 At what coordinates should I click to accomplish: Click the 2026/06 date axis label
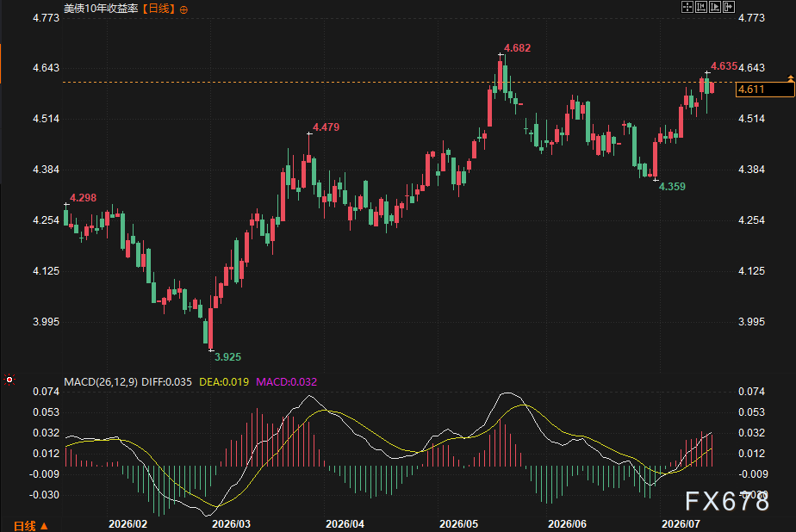click(x=567, y=524)
